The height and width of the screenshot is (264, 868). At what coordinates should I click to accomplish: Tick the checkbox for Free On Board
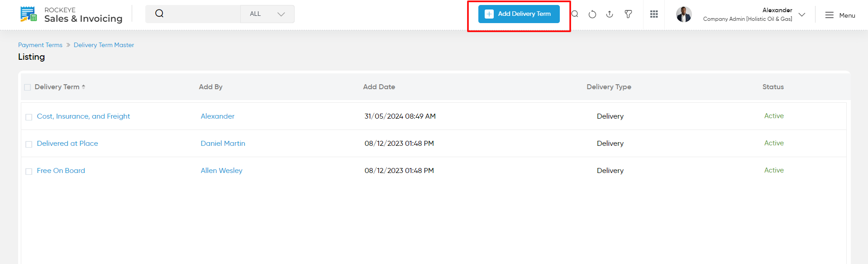pos(29,171)
